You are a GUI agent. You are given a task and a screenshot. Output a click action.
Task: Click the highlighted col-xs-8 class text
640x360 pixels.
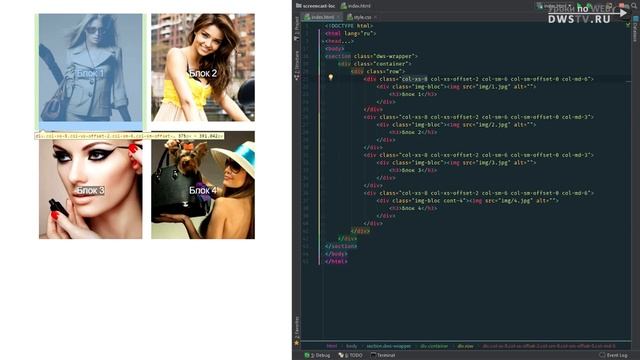(414, 79)
